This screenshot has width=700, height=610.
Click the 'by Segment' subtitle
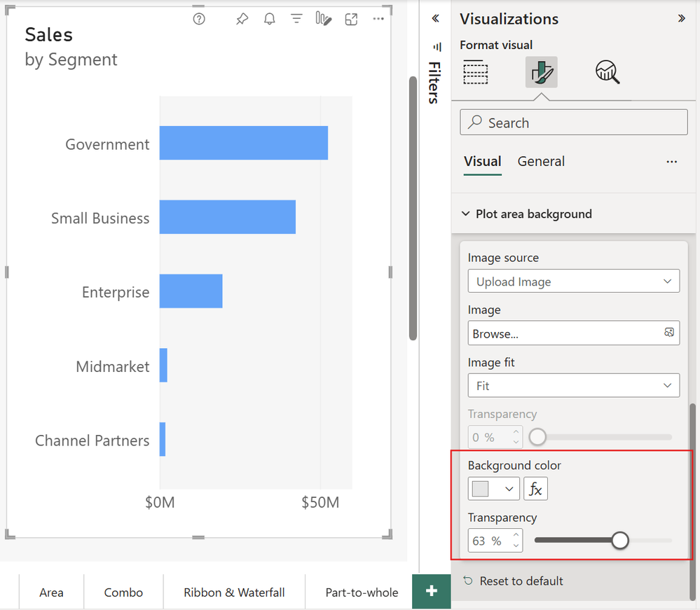tap(71, 60)
